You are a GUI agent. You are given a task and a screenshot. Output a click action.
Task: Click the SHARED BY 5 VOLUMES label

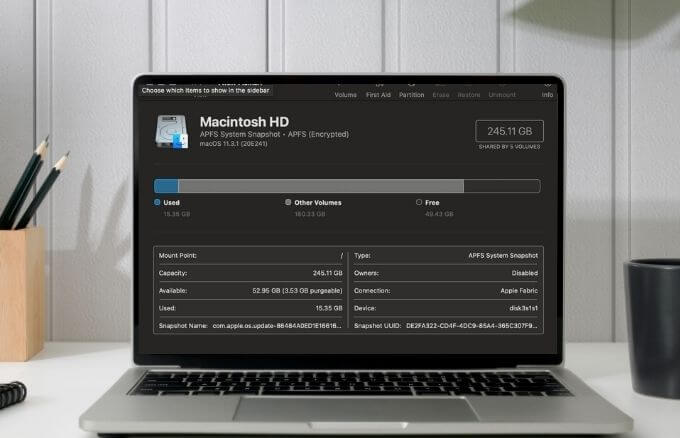click(x=510, y=147)
